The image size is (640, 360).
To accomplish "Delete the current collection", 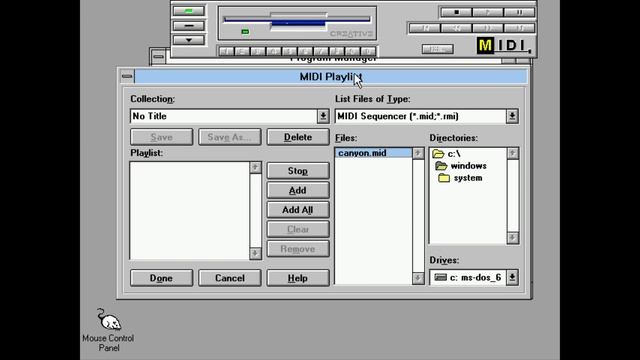I will click(298, 137).
